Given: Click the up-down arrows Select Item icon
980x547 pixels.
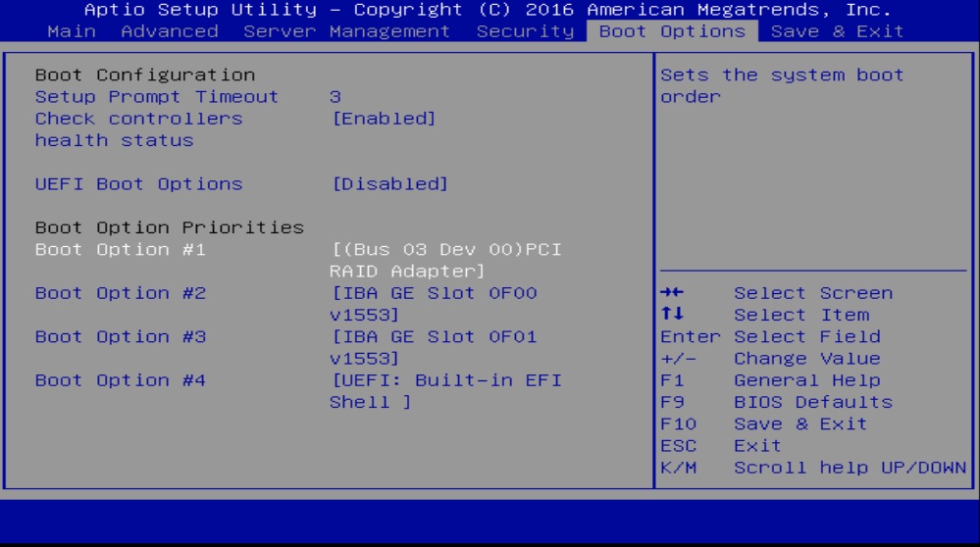Looking at the screenshot, I should point(672,314).
